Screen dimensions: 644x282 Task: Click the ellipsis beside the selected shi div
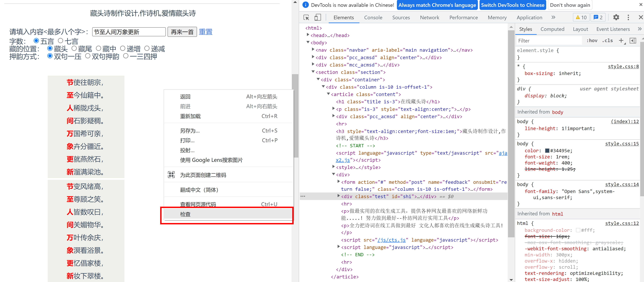(303, 196)
